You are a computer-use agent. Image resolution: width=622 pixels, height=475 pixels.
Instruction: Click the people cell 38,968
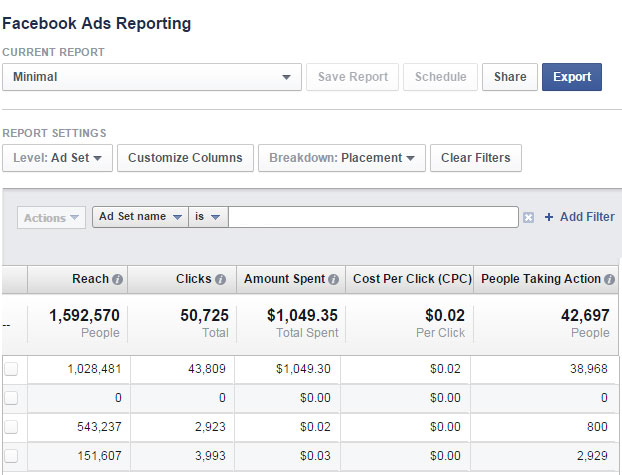tap(589, 369)
